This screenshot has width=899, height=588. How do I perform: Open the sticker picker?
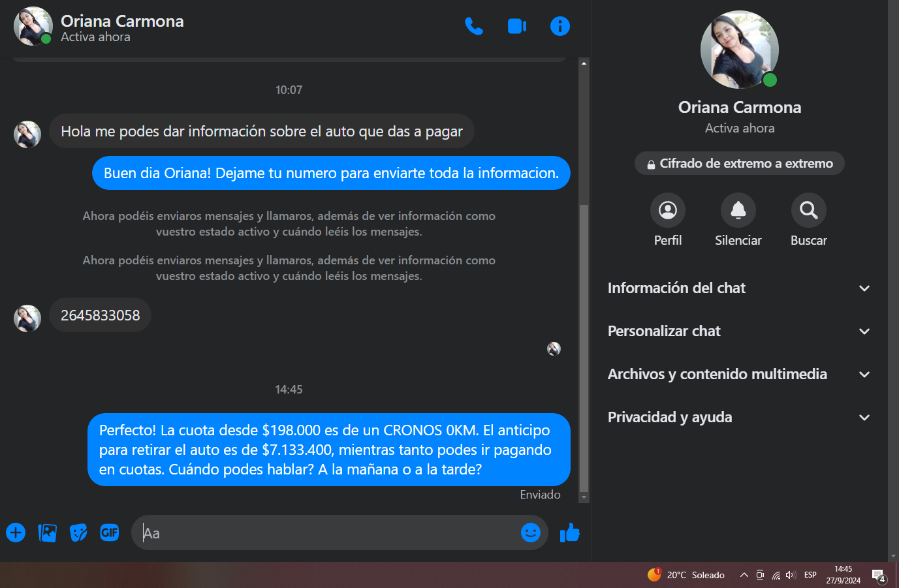coord(78,533)
